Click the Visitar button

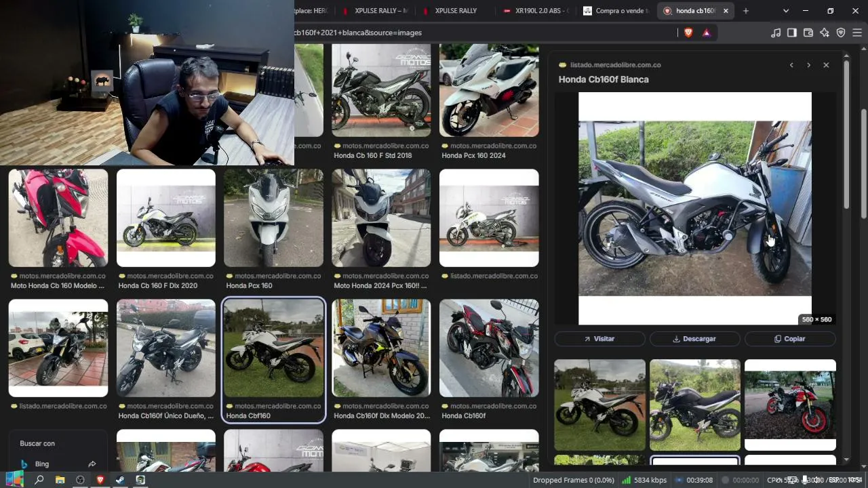point(599,339)
